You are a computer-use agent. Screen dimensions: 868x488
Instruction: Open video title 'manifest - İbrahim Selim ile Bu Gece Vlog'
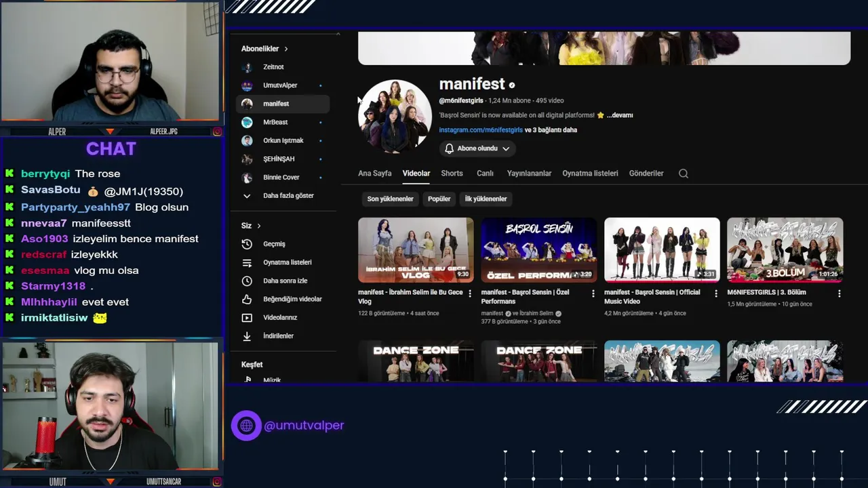410,297
